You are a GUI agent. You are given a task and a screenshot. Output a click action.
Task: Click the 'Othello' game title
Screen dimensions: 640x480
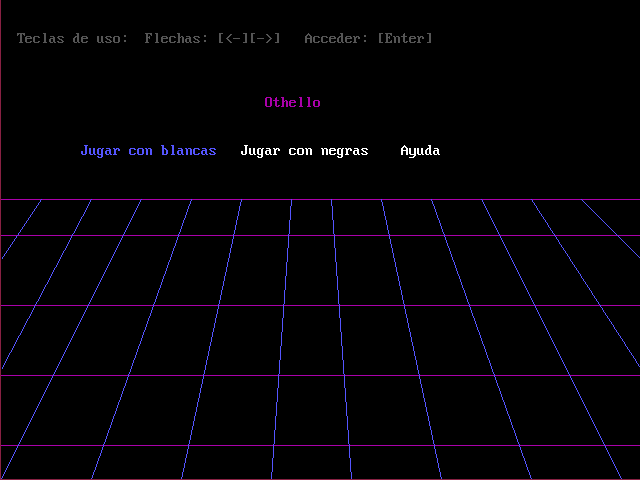(292, 102)
